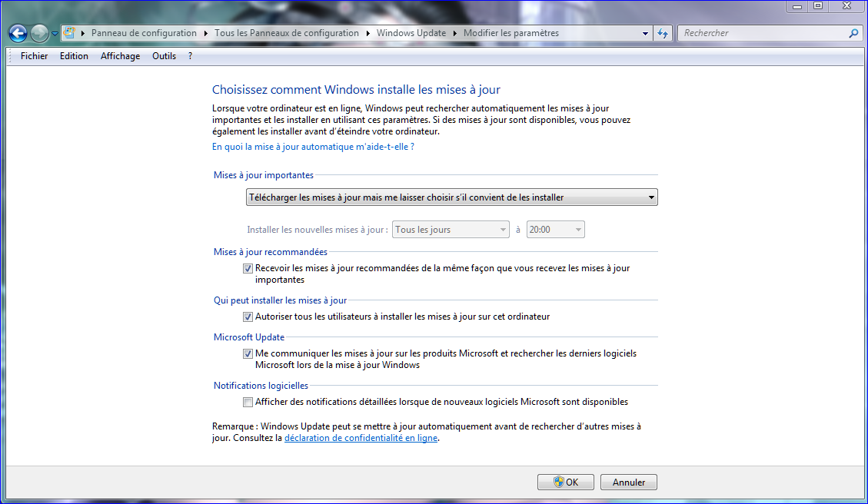
Task: Click the magnifier search icon
Action: pyautogui.click(x=853, y=33)
